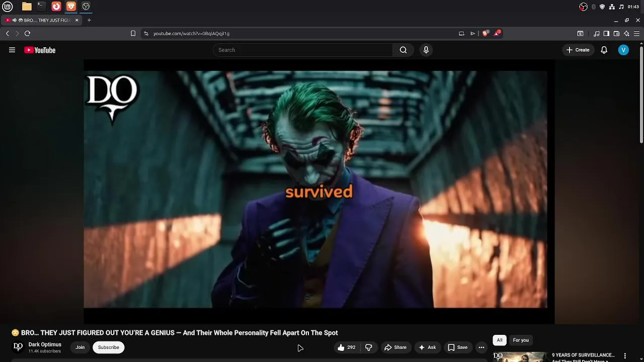Viewport: 644px width, 362px height.
Task: Bookmark this page
Action: pyautogui.click(x=133, y=34)
